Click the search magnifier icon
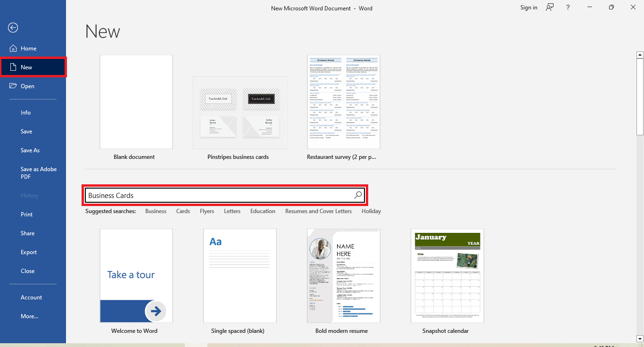Screen dimensions: 644x347 coord(358,195)
